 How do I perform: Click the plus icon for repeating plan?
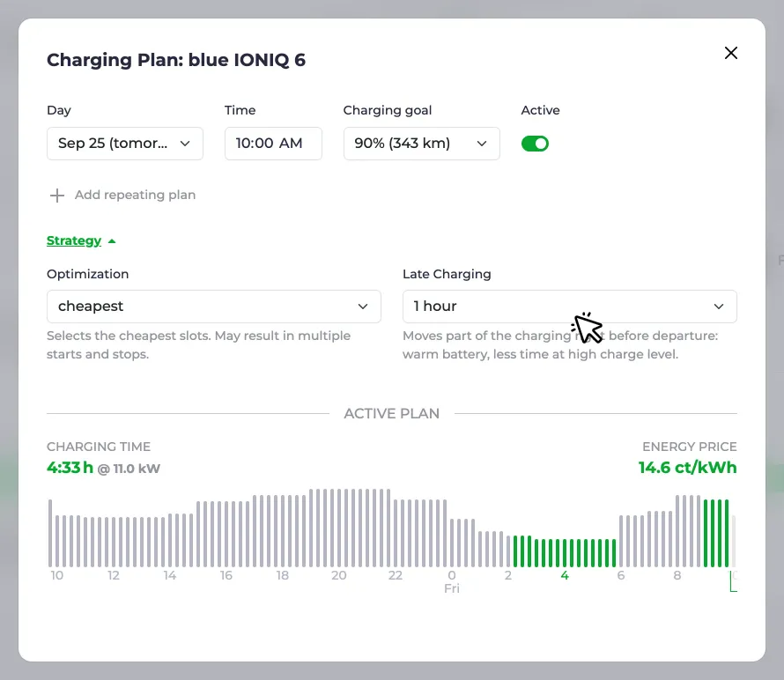pyautogui.click(x=57, y=196)
